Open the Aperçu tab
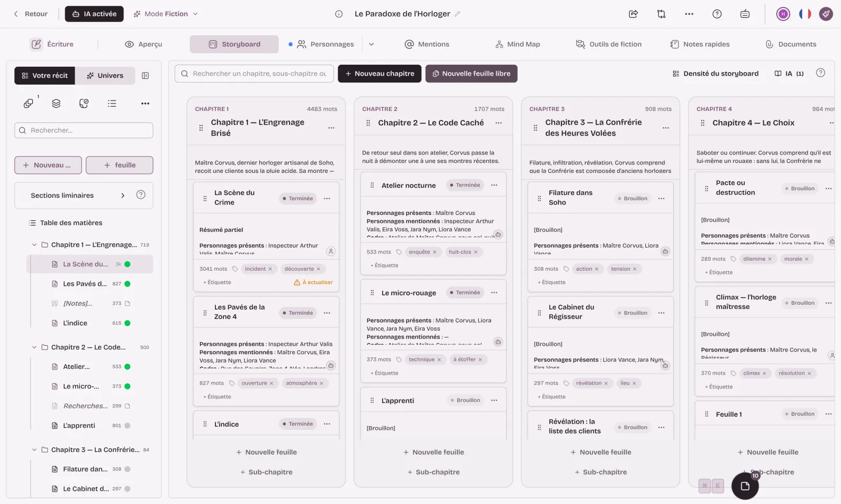841x504 pixels. click(143, 44)
